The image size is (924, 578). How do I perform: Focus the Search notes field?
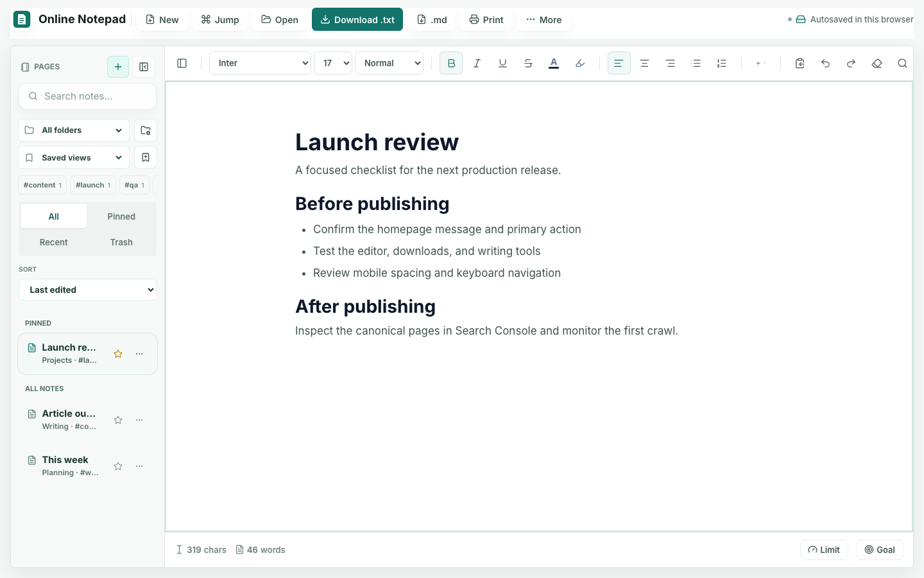click(87, 96)
